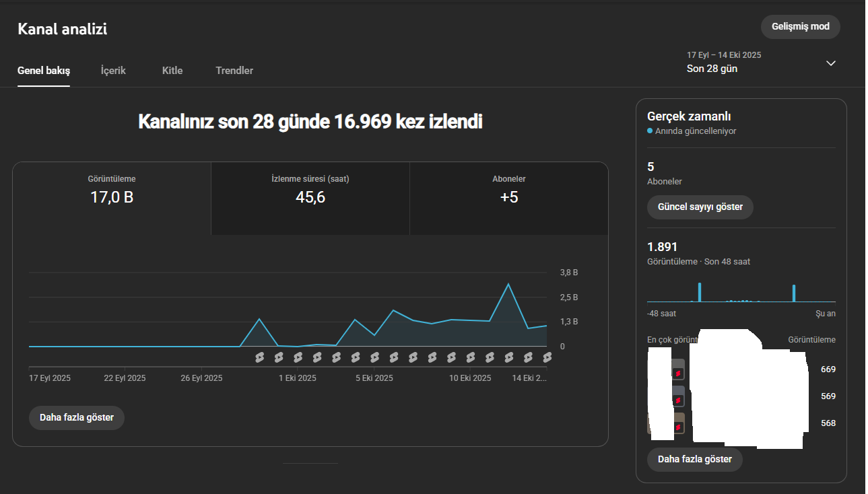Image resolution: width=868 pixels, height=494 pixels.
Task: Switch to the İçerik tab
Action: tap(113, 71)
